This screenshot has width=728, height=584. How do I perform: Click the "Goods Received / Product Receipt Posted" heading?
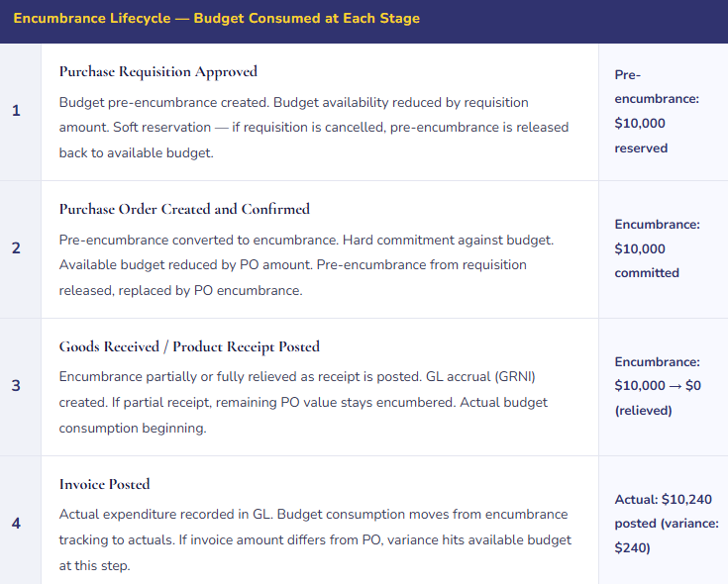(189, 346)
